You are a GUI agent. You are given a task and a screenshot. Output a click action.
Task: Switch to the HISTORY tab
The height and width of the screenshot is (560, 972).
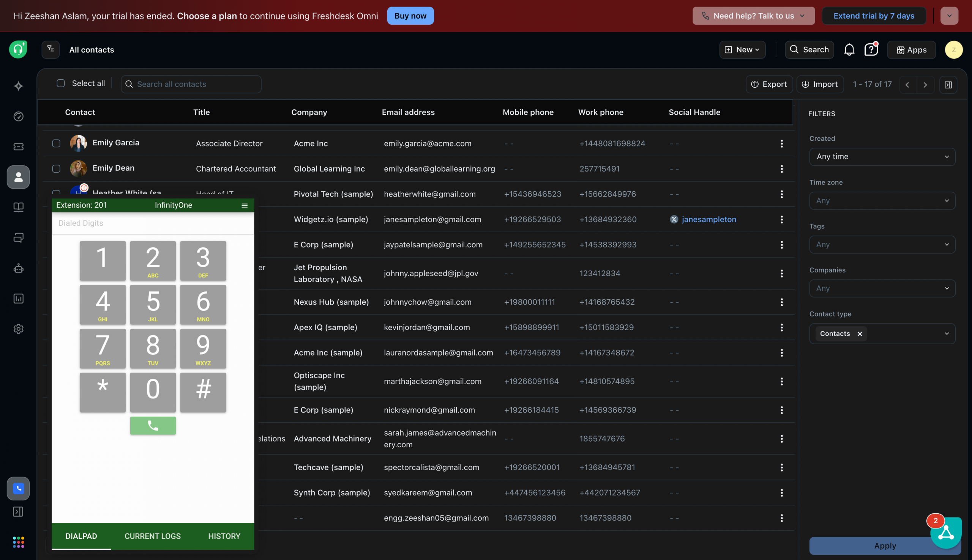click(x=224, y=536)
